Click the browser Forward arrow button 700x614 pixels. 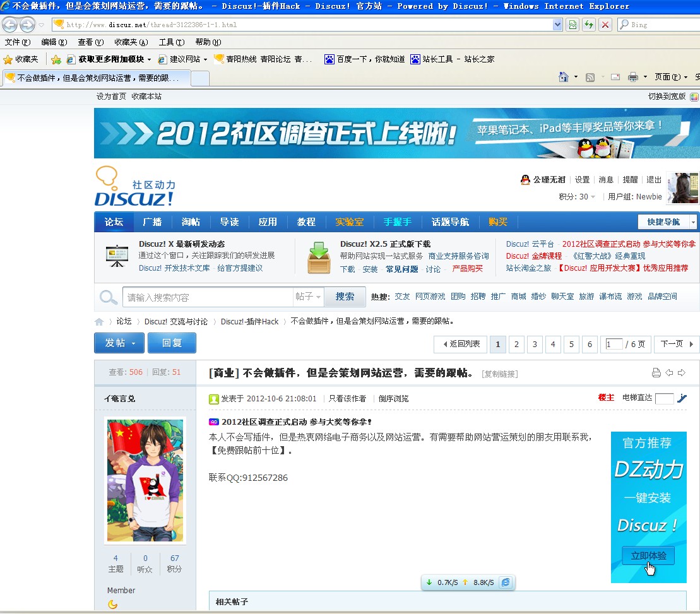(x=27, y=25)
